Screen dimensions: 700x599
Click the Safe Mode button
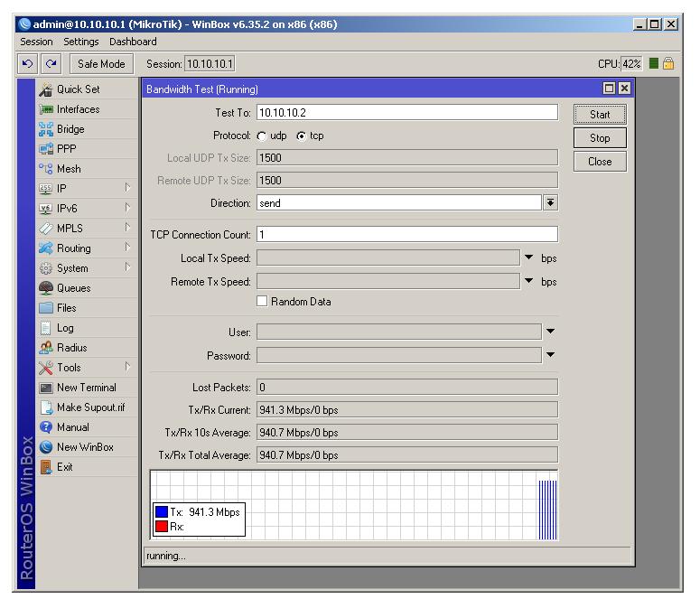coord(101,64)
